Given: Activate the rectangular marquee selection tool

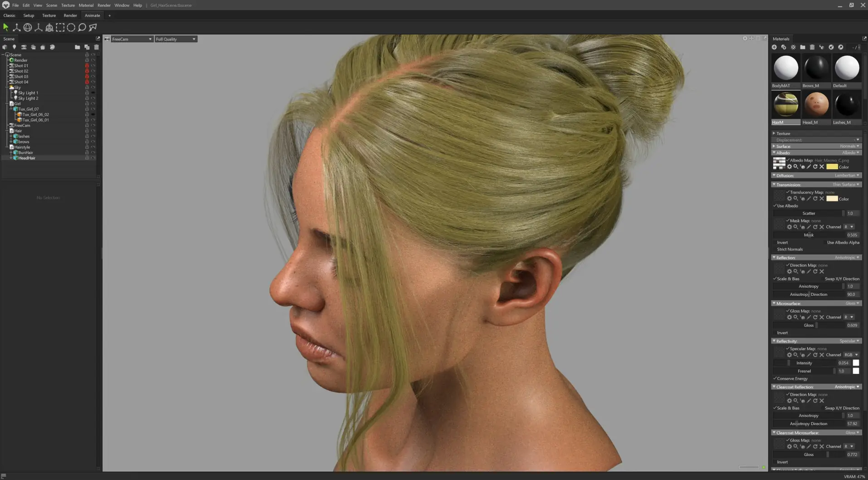Looking at the screenshot, I should coord(60,27).
